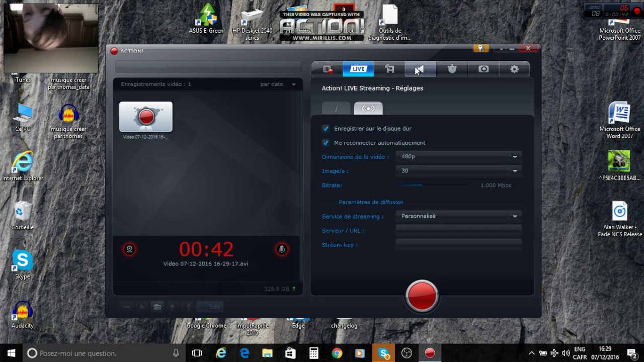Screen dimensions: 644x362
Task: Open the Image/s frame rate dropdown
Action: pyautogui.click(x=458, y=171)
